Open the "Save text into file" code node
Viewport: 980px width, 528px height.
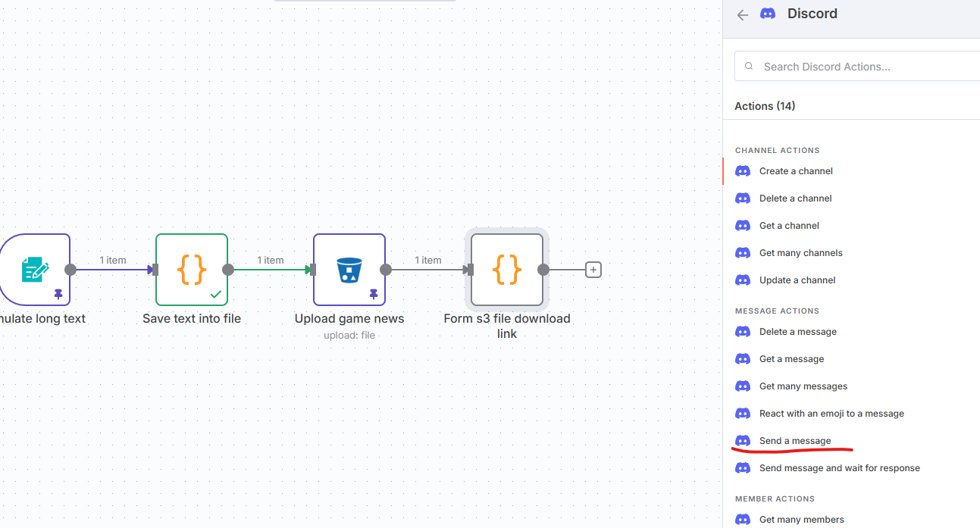191,269
